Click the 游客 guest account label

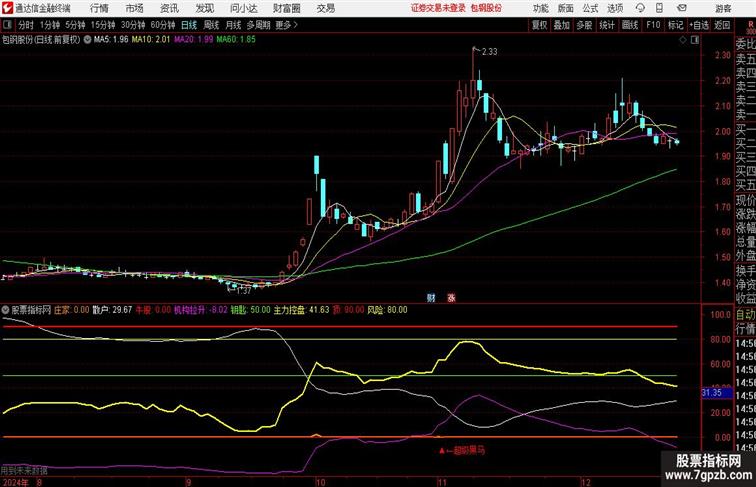(x=723, y=9)
